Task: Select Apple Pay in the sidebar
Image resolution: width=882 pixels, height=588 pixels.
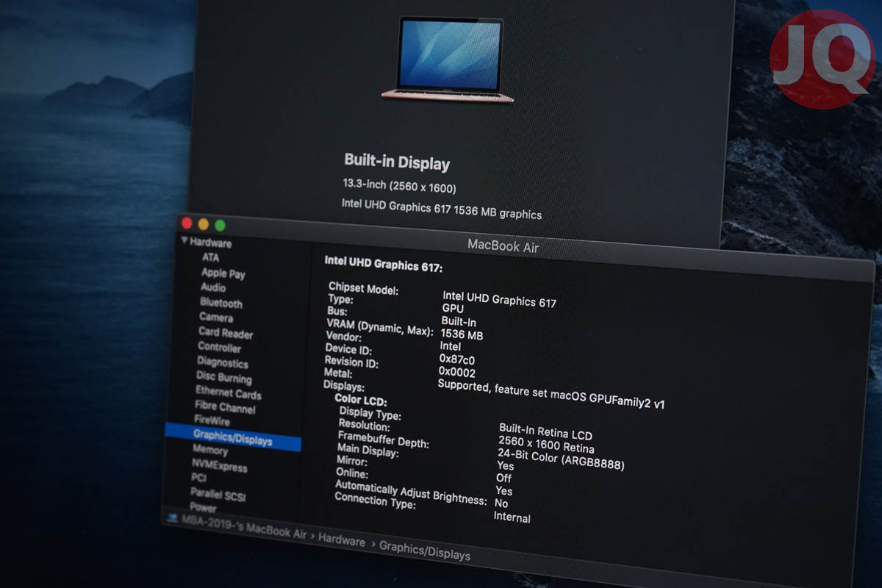Action: pos(223,273)
